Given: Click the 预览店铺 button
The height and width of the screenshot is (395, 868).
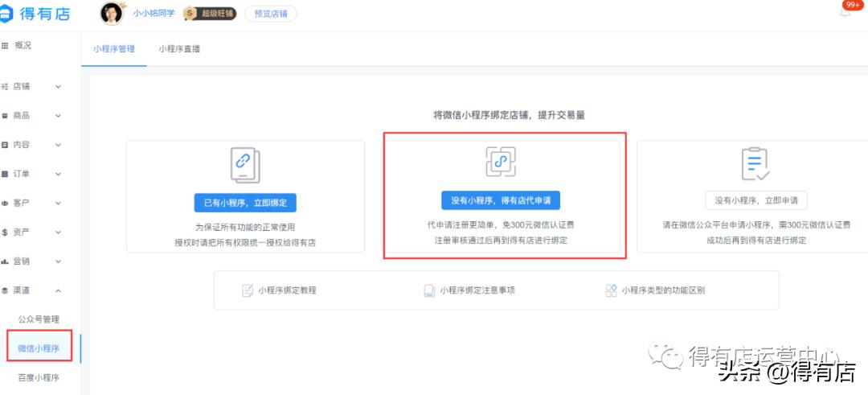Looking at the screenshot, I should 271,14.
